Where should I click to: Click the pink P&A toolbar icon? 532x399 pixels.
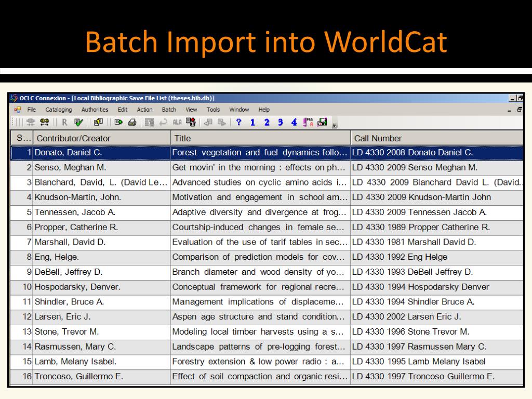pos(308,122)
